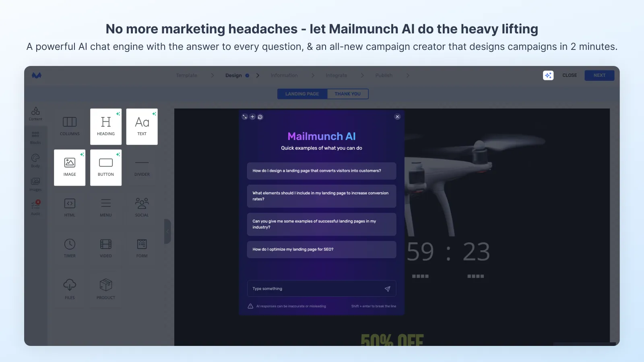644x362 pixels.
Task: Go to the Integrate step
Action: pyautogui.click(x=336, y=75)
